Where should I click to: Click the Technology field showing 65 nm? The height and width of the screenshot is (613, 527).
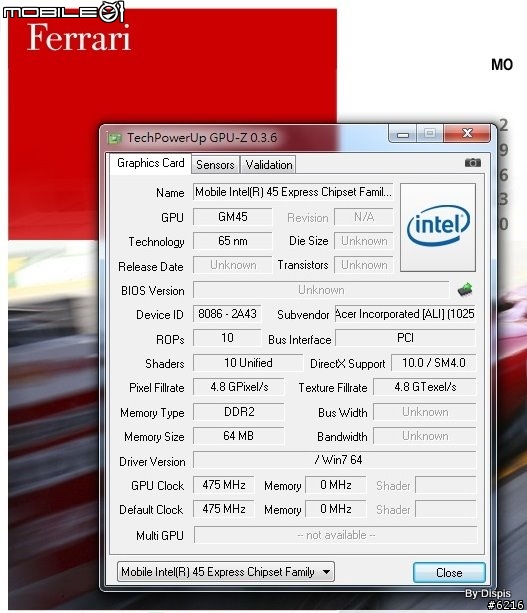click(x=233, y=241)
